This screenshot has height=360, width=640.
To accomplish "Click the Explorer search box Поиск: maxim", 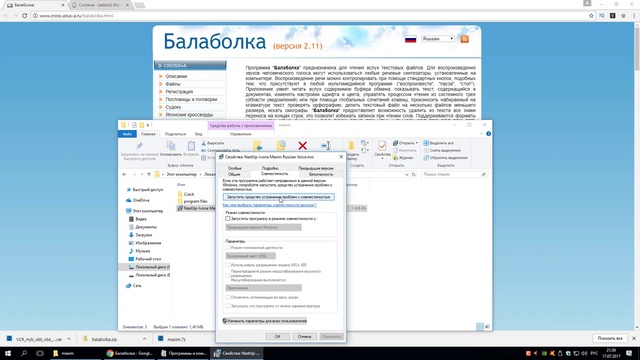I will [x=454, y=174].
